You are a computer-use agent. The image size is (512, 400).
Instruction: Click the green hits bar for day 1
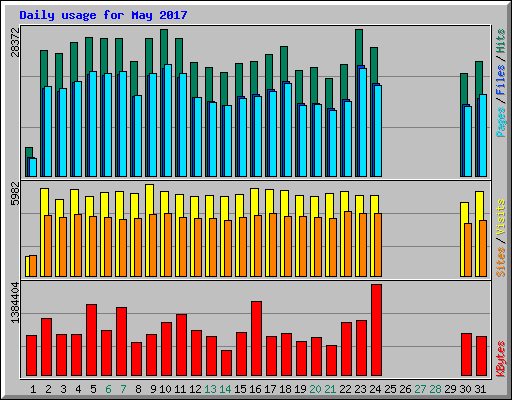tap(29, 152)
